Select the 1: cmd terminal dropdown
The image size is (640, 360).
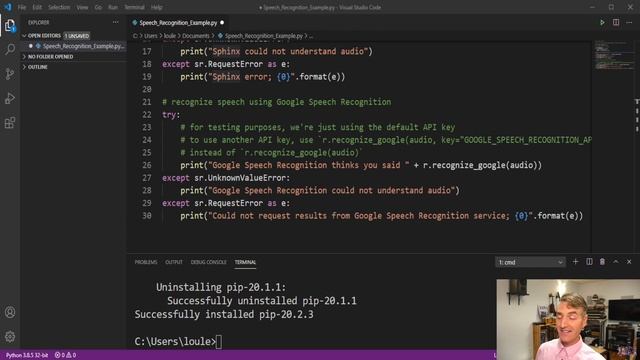[x=530, y=262]
